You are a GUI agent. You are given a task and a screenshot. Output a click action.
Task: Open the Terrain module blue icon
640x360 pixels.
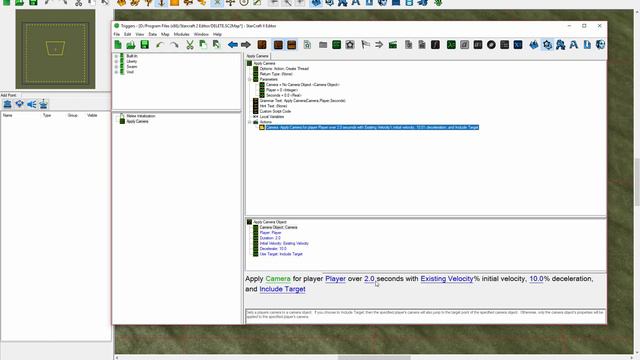534,45
